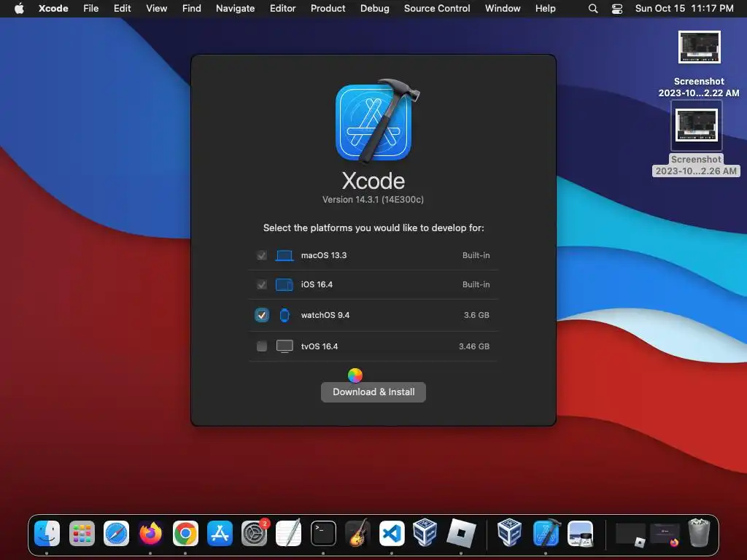Open the Trash from the Dock
This screenshot has height=560, width=747.
coord(699,533)
